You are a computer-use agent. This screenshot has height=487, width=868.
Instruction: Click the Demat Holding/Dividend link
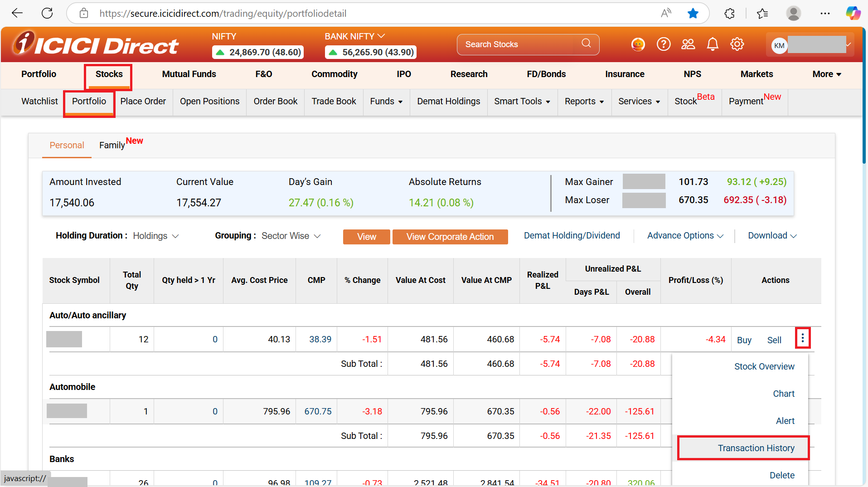pos(572,236)
